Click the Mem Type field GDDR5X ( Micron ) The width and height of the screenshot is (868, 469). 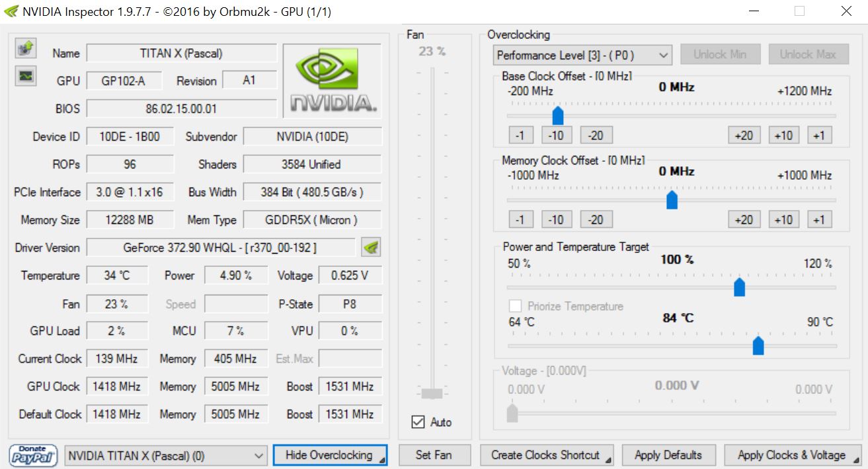[x=313, y=219]
